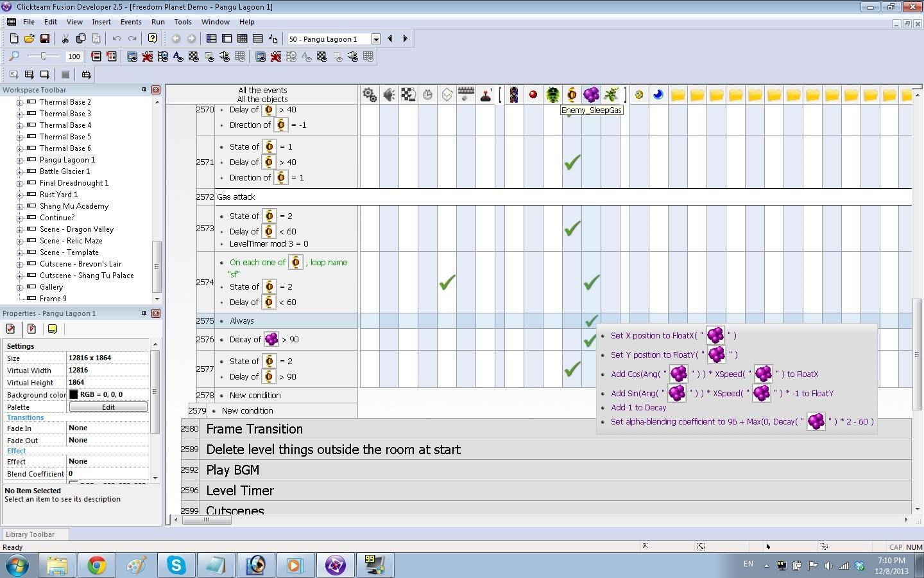Click the Cut scissors icon
The width and height of the screenshot is (924, 578).
point(65,39)
